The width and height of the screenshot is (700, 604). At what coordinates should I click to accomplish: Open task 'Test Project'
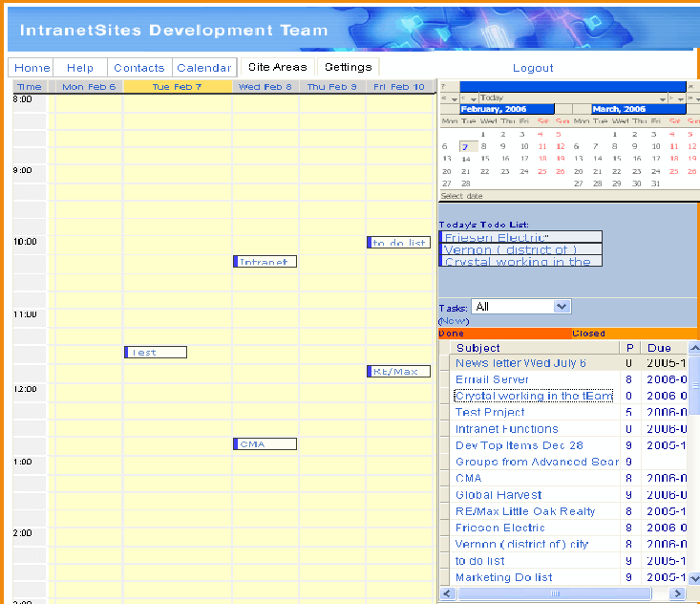tap(490, 412)
